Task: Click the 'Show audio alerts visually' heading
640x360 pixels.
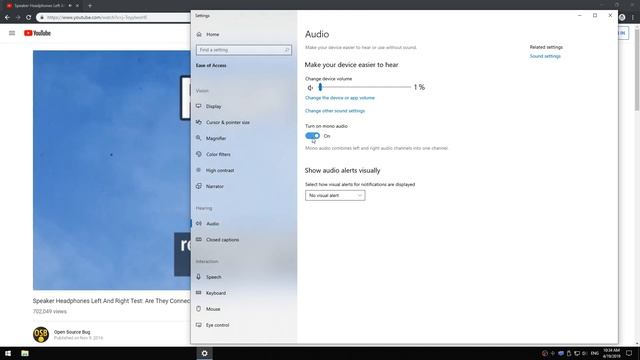Action: (342, 170)
